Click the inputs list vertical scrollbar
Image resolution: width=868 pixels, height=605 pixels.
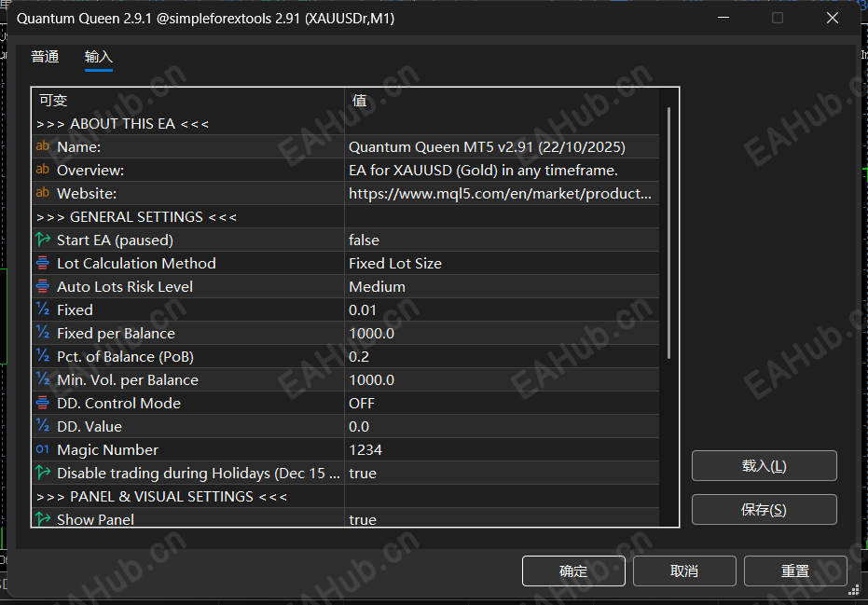coord(668,232)
